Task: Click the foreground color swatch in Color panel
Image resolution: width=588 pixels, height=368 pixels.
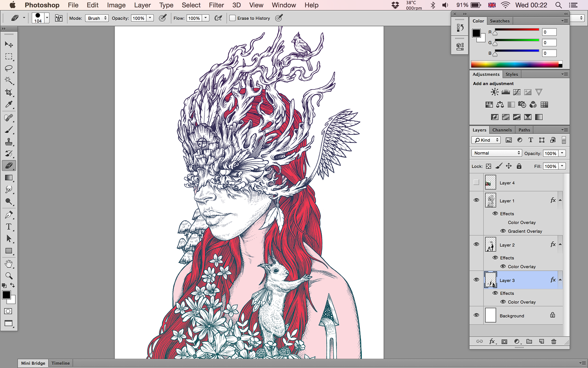Action: coord(476,33)
